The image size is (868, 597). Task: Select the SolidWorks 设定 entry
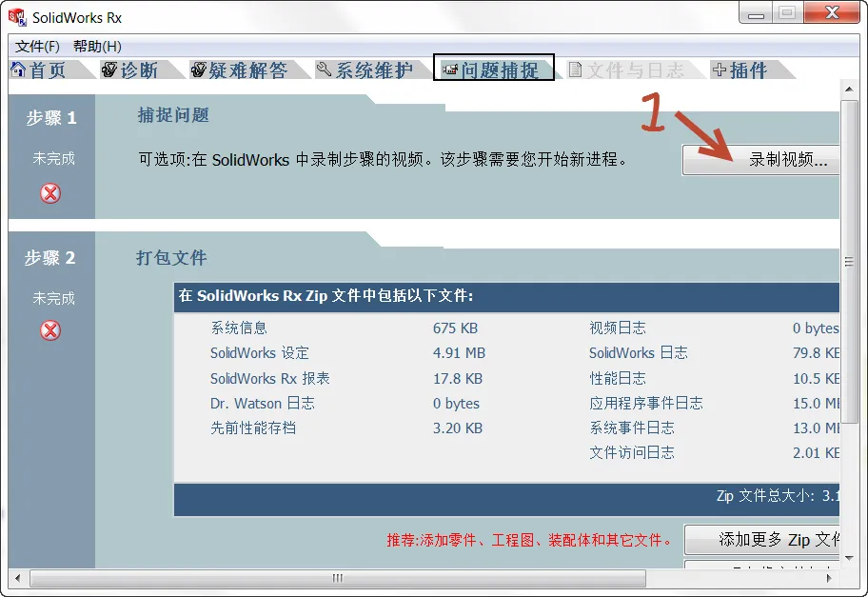point(260,352)
